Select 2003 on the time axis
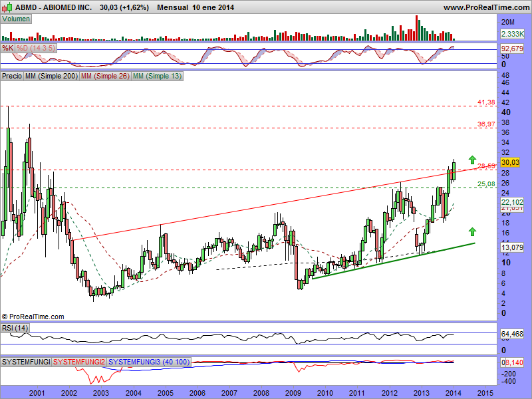 coord(101,393)
